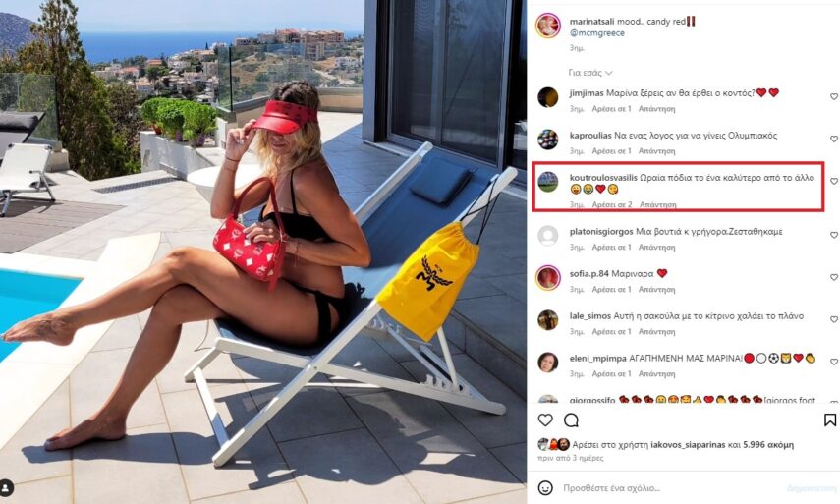Show the 5.996 other likers
The width and height of the screenshot is (840, 504).
768,444
